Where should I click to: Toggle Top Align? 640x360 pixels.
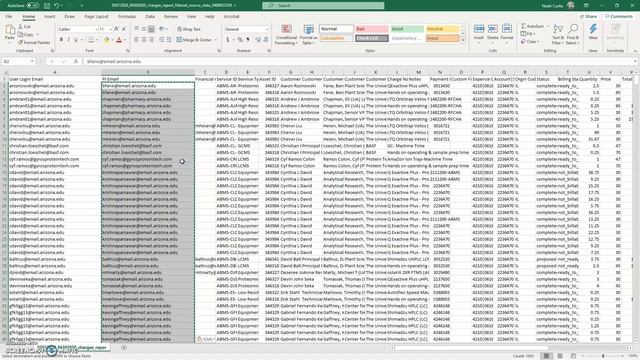pos(136,29)
